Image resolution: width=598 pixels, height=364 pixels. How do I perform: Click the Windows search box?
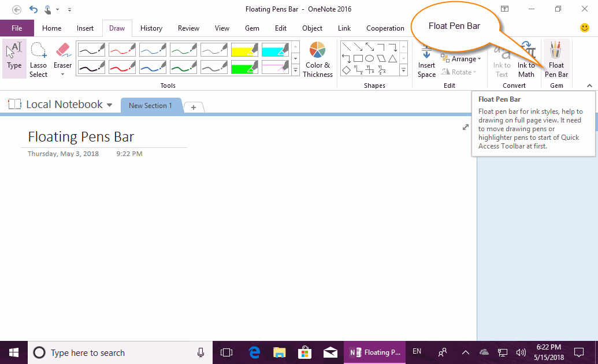click(x=120, y=352)
